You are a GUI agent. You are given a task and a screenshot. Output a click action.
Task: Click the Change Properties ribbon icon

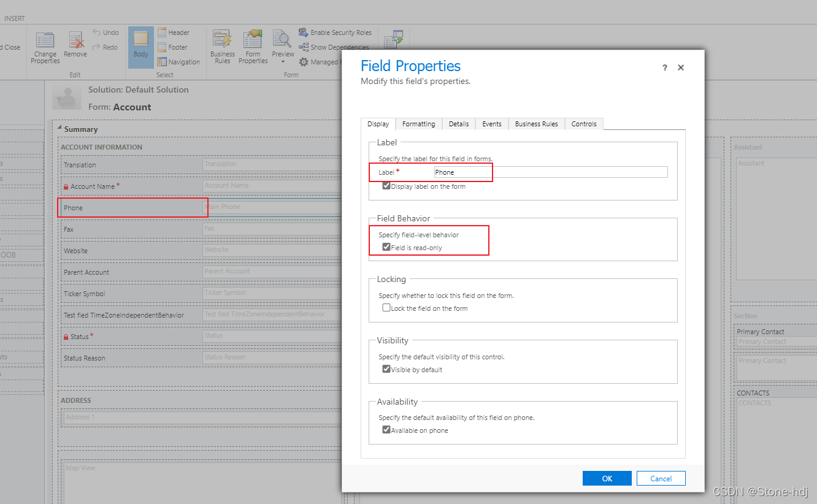[45, 40]
